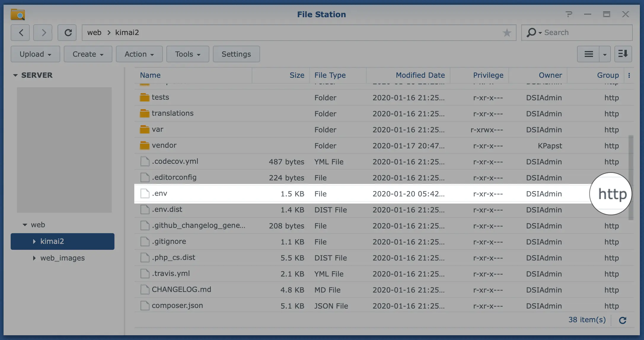The width and height of the screenshot is (644, 340).
Task: Open the search magnifier options
Action: click(x=534, y=33)
